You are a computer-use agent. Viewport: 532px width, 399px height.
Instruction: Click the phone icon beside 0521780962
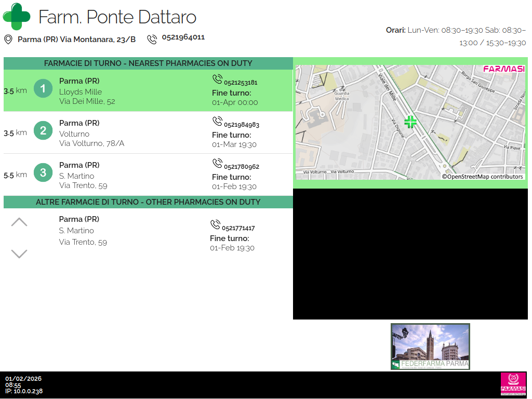[217, 164]
